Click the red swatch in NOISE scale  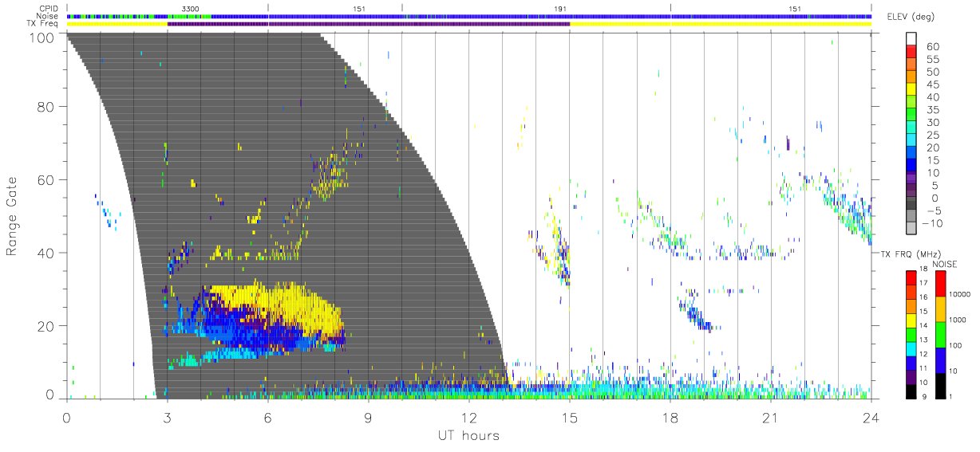[941, 283]
